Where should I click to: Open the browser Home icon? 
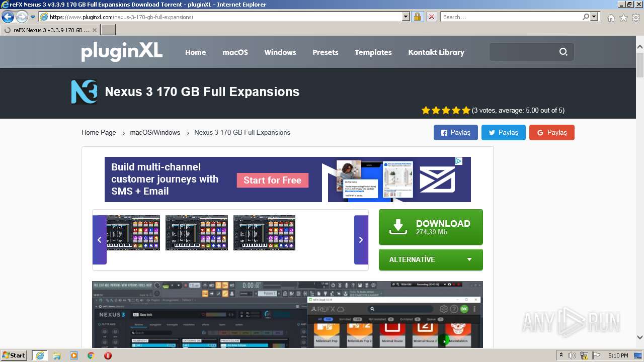tap(611, 18)
